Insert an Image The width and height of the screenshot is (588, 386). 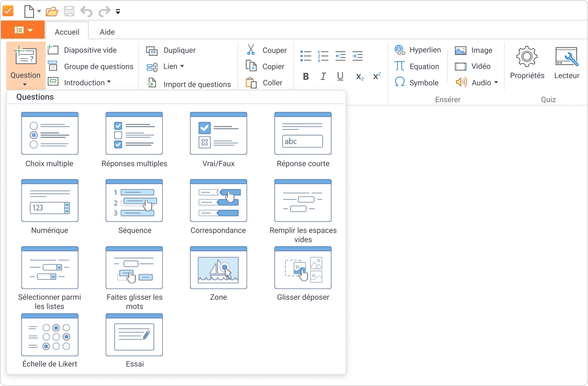click(x=474, y=50)
